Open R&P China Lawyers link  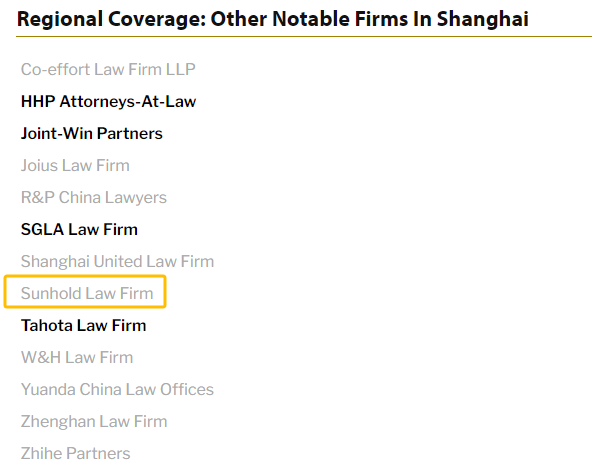[94, 198]
